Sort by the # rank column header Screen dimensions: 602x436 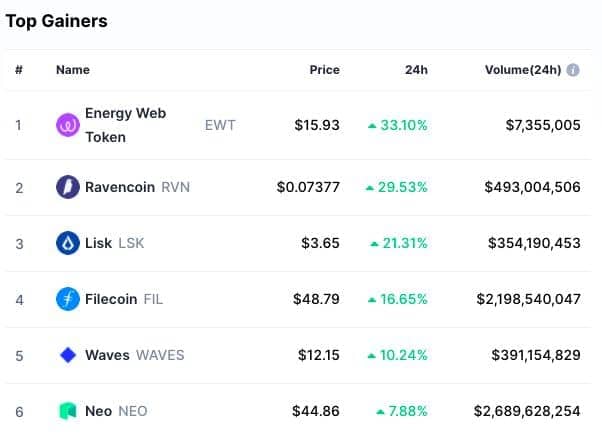pos(19,70)
